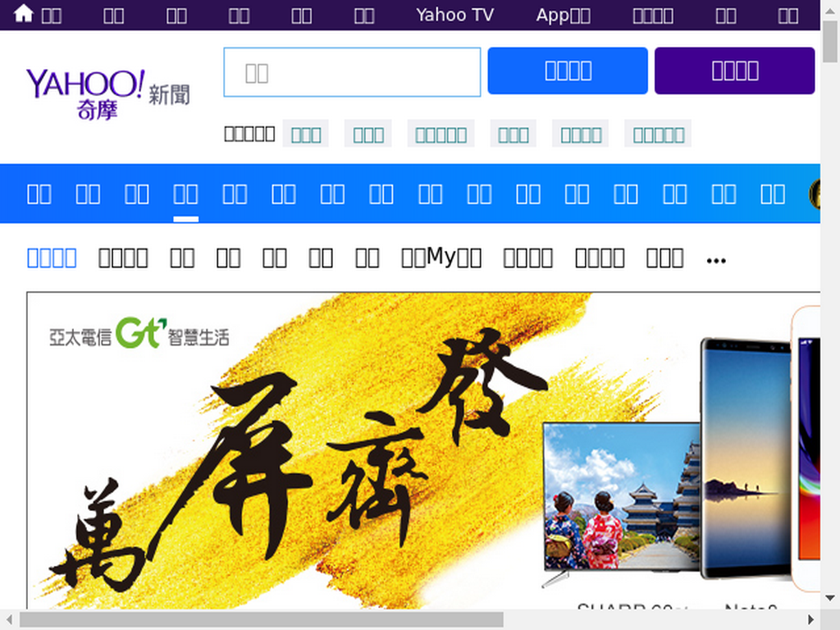Open the Yahoo TV link
840x630 pixels.
(454, 15)
